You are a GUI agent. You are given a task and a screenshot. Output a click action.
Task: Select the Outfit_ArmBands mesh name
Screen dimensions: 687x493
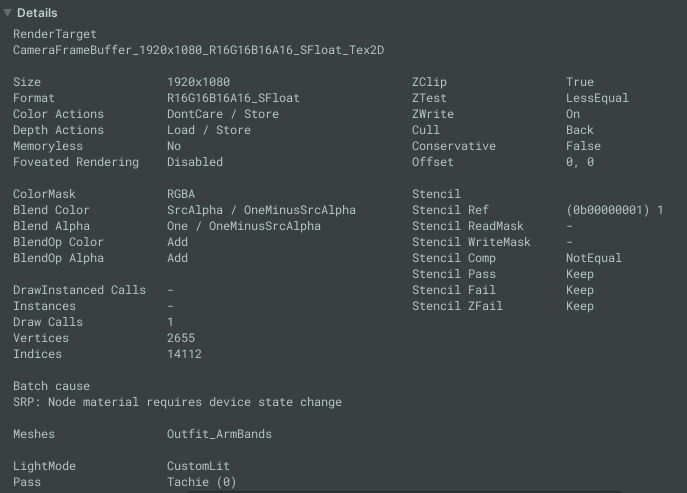click(219, 434)
